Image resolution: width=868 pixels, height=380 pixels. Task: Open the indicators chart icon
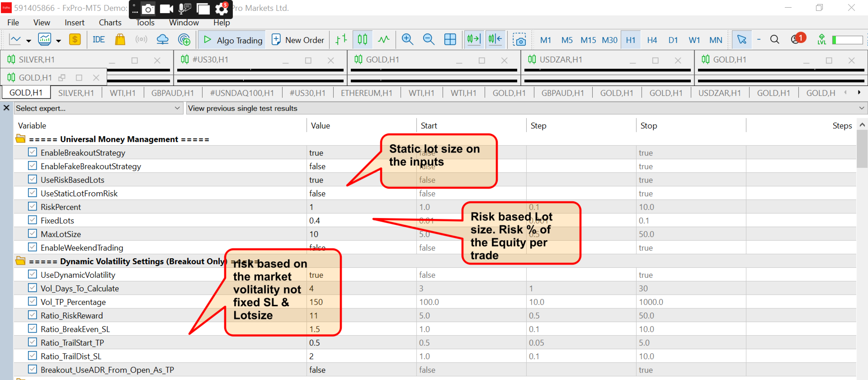45,40
